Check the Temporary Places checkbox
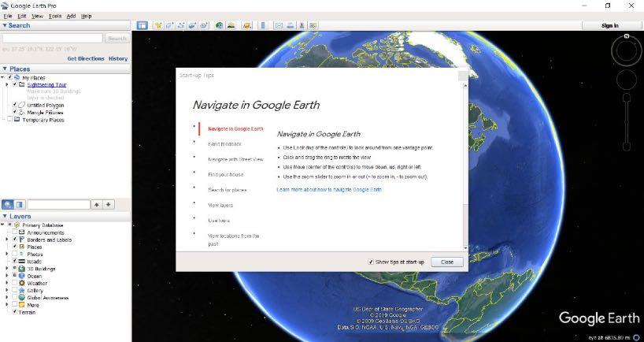Image resolution: width=644 pixels, height=342 pixels. 10,119
